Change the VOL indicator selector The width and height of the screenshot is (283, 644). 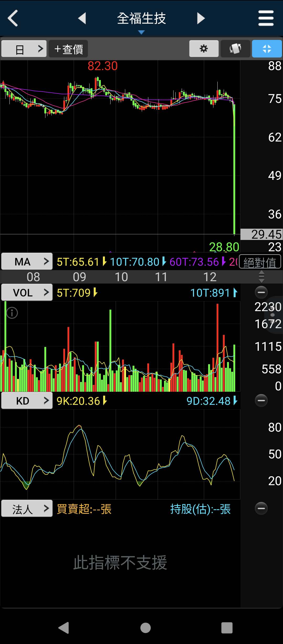tap(27, 292)
